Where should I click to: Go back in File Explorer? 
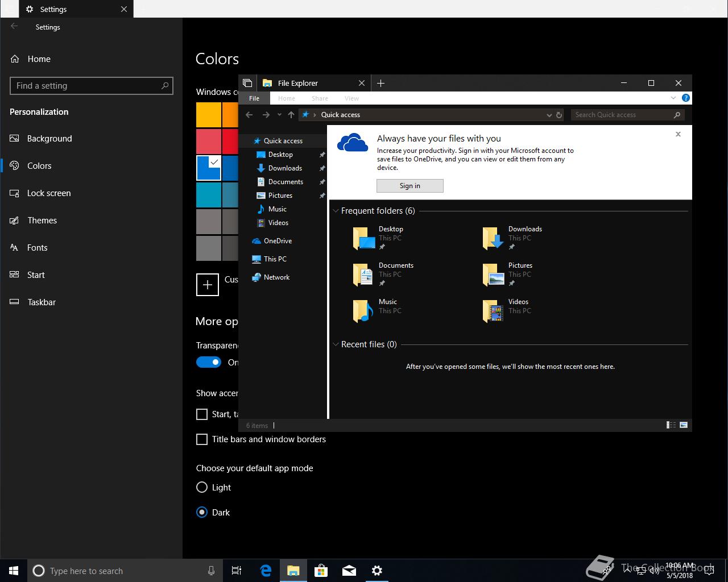click(249, 115)
